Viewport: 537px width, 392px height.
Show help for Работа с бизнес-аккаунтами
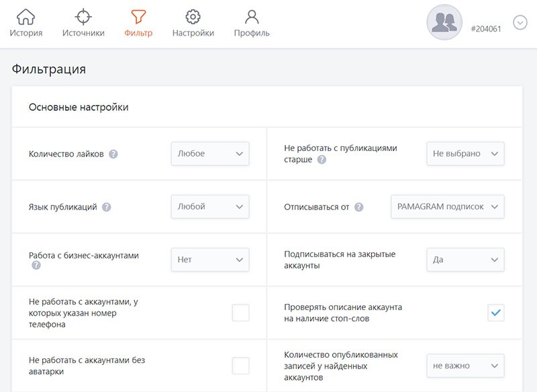click(36, 265)
